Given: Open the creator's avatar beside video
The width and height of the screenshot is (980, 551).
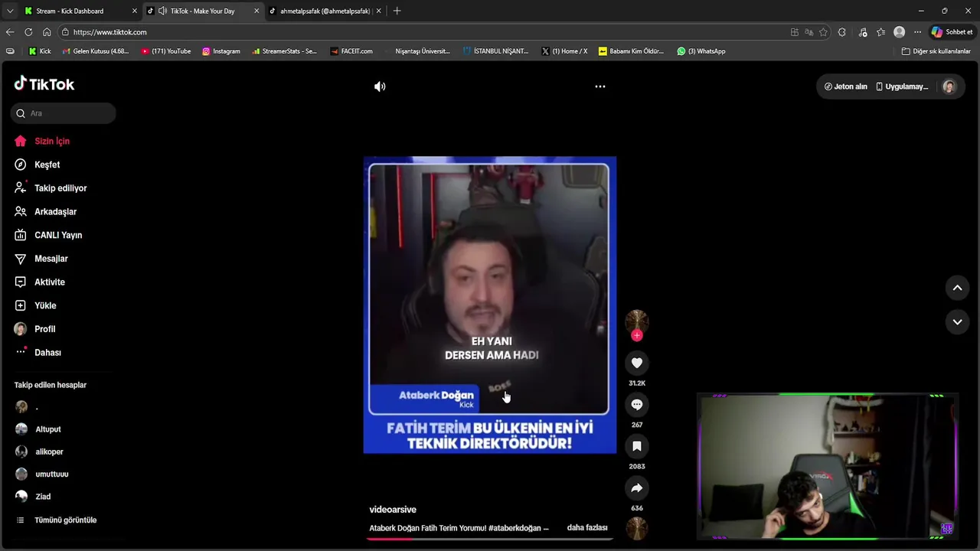Looking at the screenshot, I should tap(637, 321).
